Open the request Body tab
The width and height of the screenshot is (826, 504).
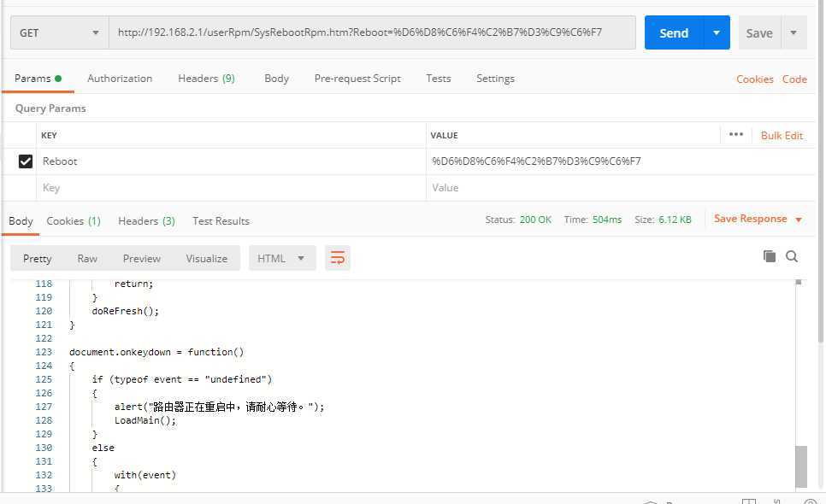[276, 79]
